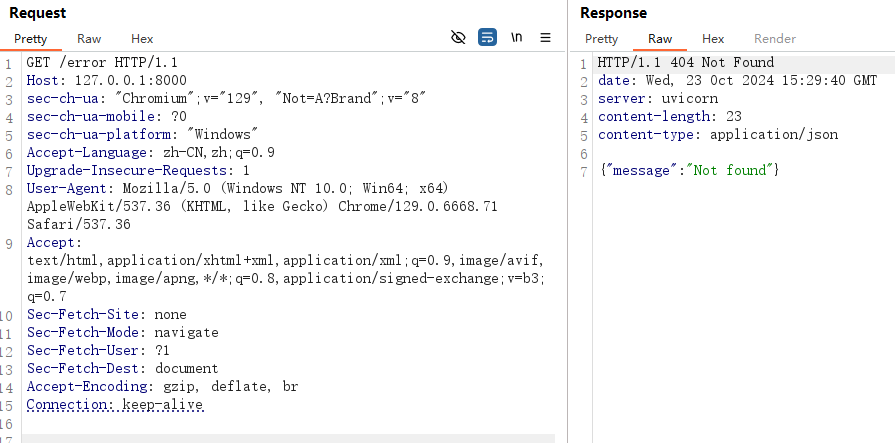895x443 pixels.
Task: Click the GET /error HTTP/1.1 request line
Action: click(x=91, y=63)
